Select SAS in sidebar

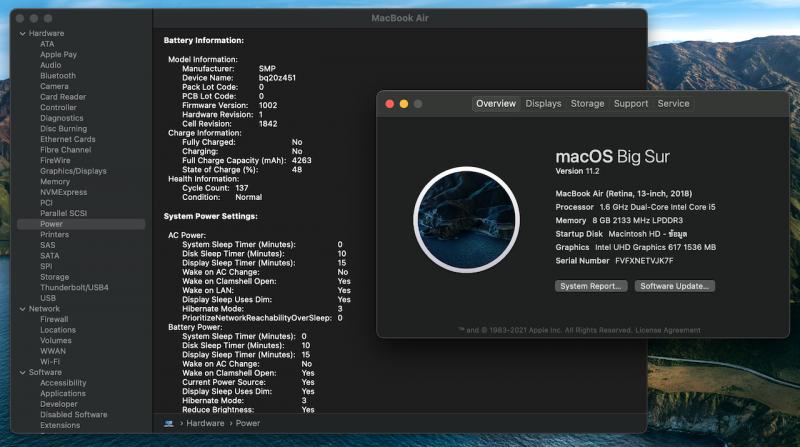click(x=47, y=245)
